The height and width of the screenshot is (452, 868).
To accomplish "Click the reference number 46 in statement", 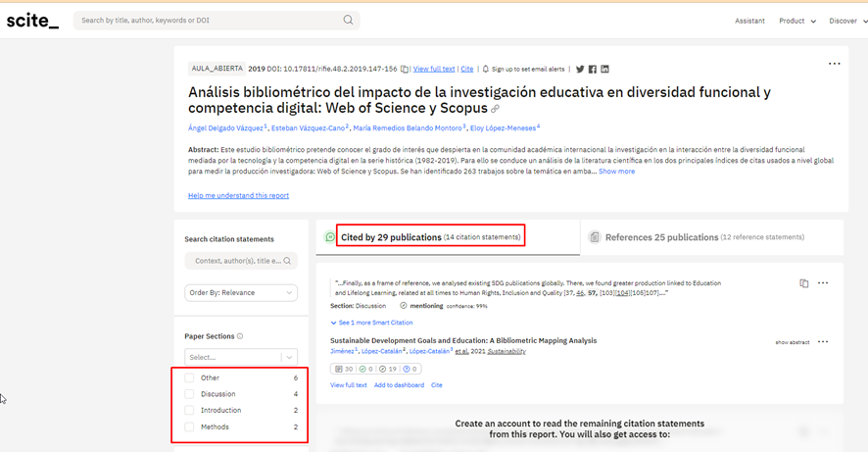I will point(580,293).
